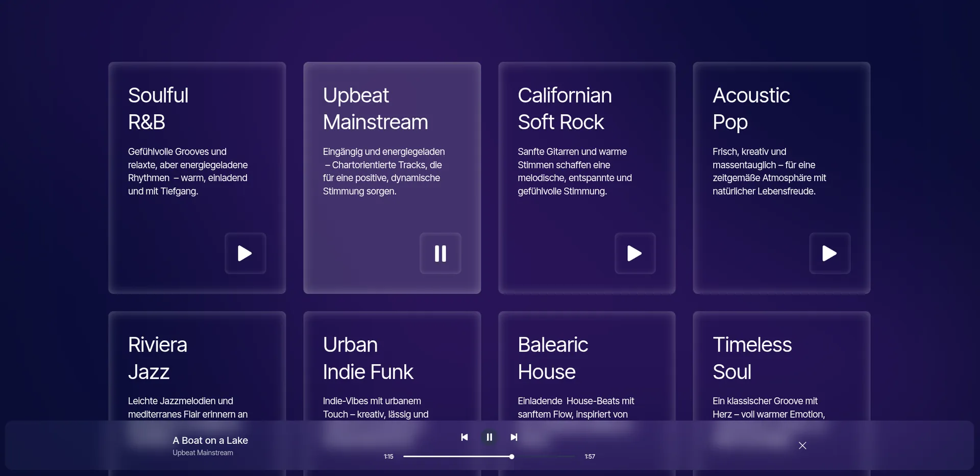Click the Upbeat Mainstream card heading
The image size is (980, 476).
[376, 109]
